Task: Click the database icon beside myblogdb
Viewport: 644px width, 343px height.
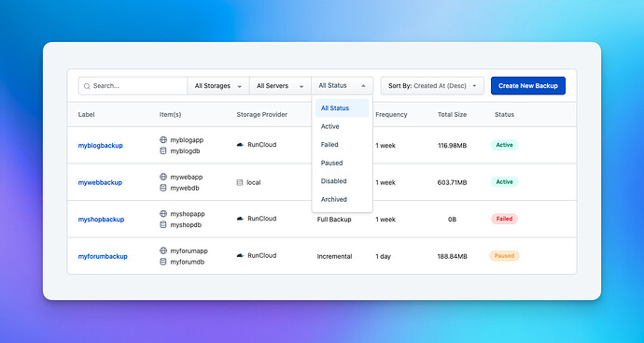Action: (163, 150)
